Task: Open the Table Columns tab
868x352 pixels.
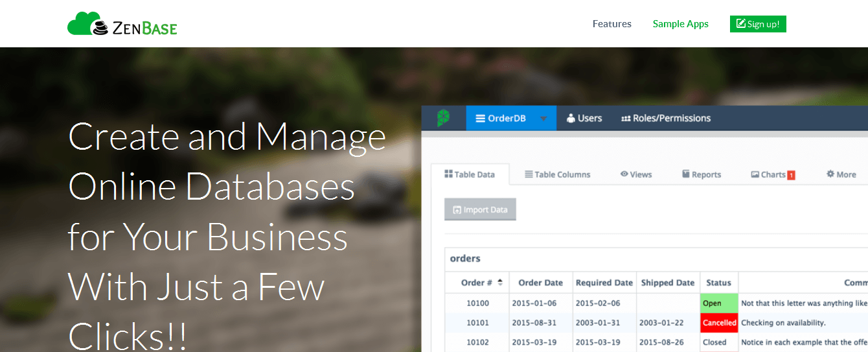Action: pos(558,174)
